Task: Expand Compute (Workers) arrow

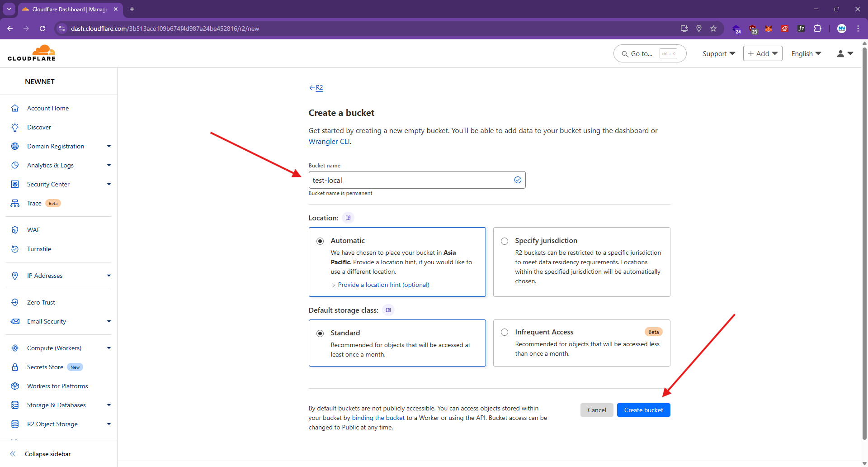Action: tap(109, 348)
